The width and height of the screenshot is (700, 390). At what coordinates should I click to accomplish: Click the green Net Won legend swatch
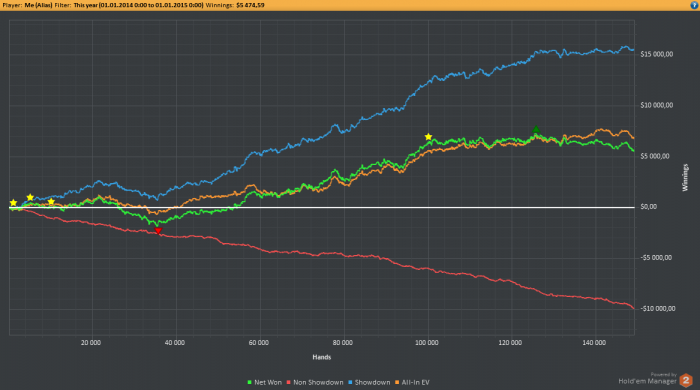pyautogui.click(x=250, y=382)
